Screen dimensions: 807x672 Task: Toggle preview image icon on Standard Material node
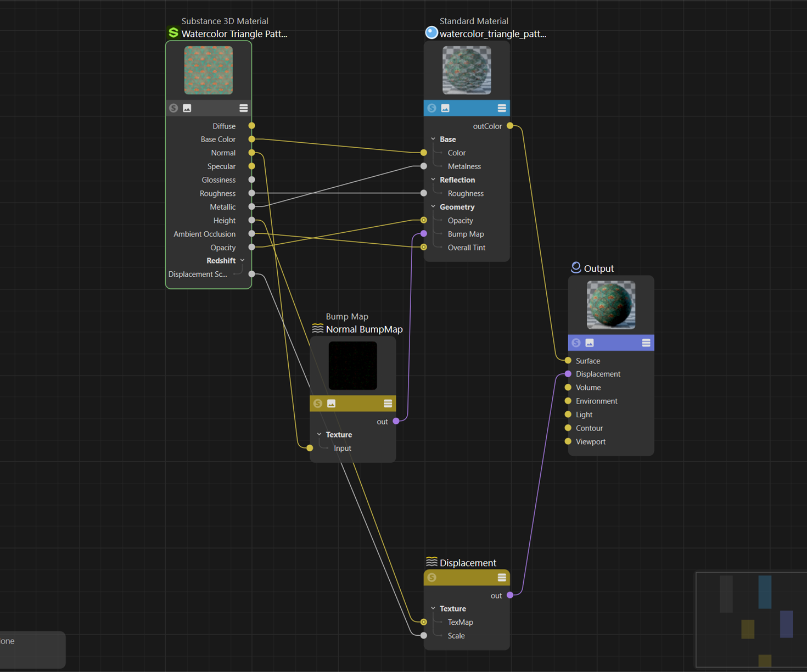[445, 108]
